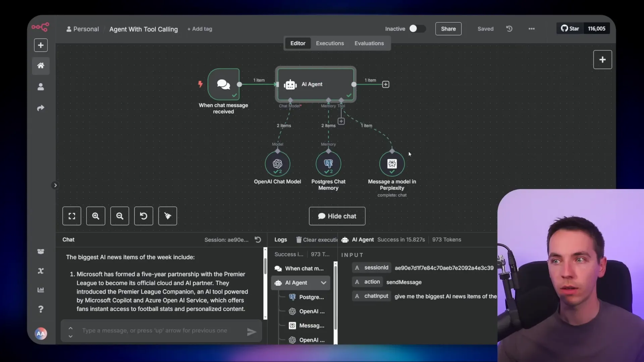
Task: Open the home icon in sidebar
Action: pyautogui.click(x=41, y=66)
